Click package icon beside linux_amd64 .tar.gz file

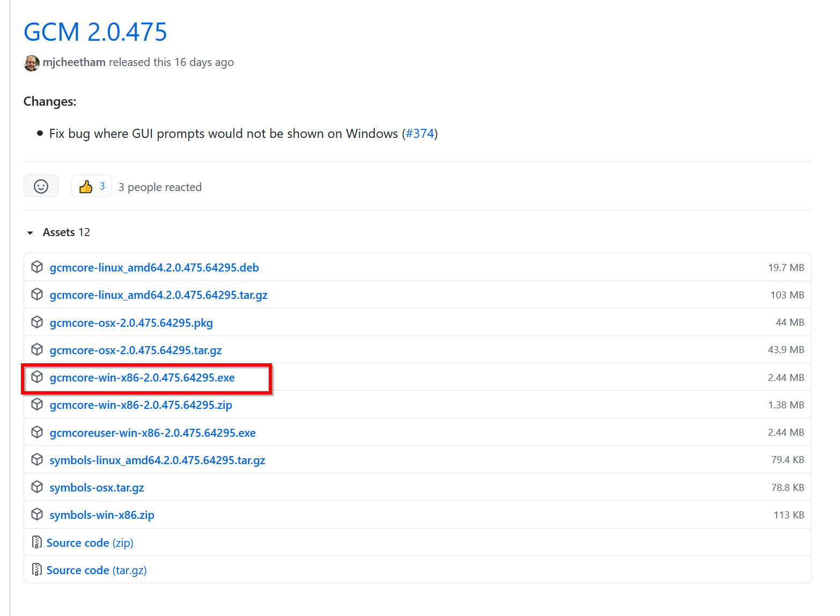[x=37, y=294]
